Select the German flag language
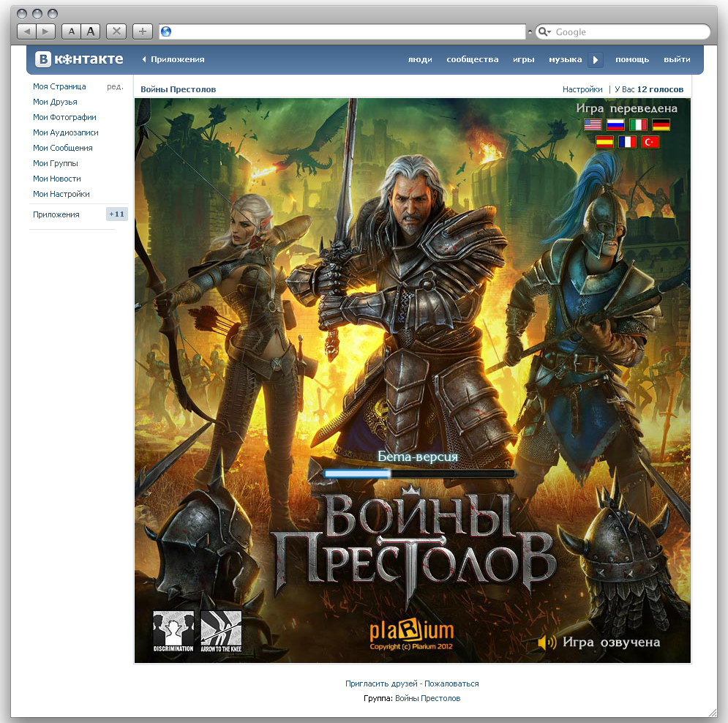 click(661, 124)
